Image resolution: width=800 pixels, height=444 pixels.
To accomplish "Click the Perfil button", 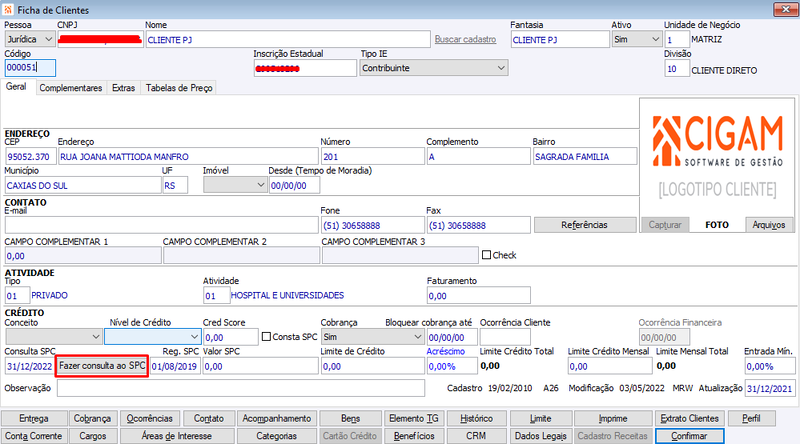I will click(x=752, y=418).
